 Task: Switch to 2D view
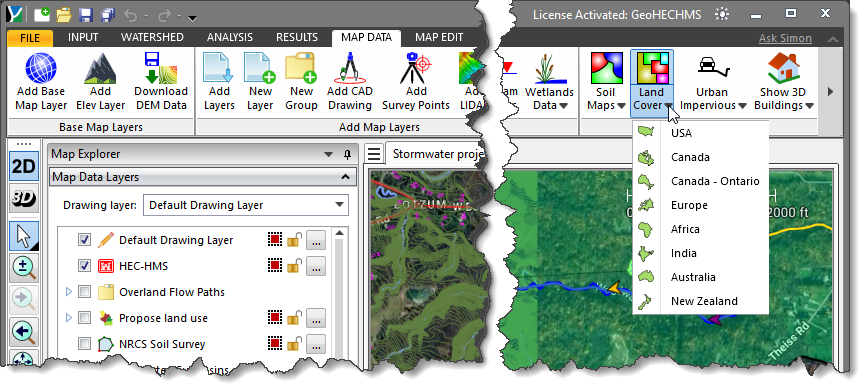tap(24, 167)
